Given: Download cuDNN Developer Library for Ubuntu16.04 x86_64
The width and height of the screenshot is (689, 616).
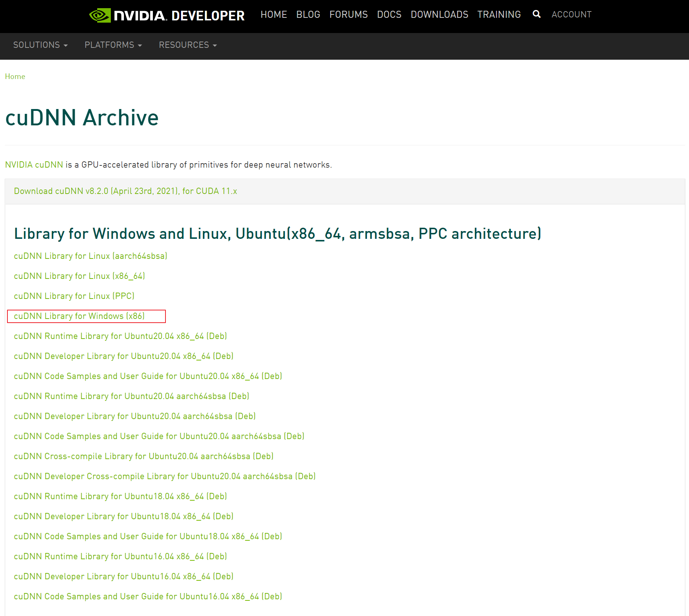Looking at the screenshot, I should (x=124, y=576).
